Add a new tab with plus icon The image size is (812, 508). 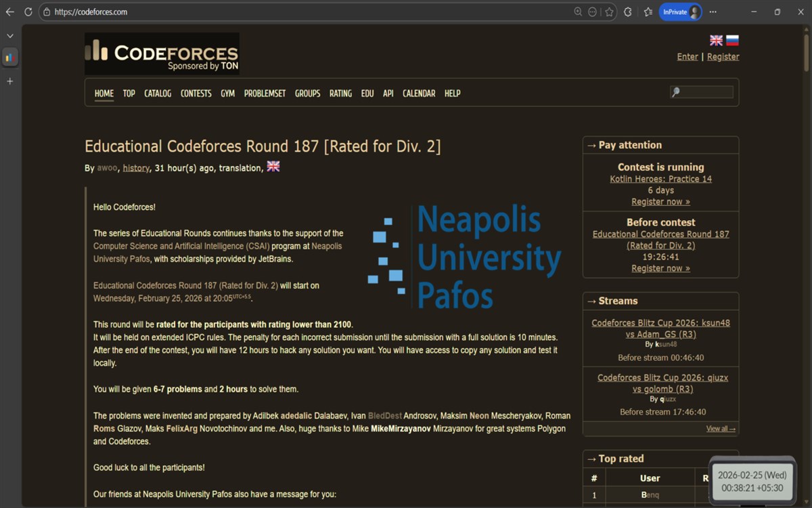pos(10,81)
